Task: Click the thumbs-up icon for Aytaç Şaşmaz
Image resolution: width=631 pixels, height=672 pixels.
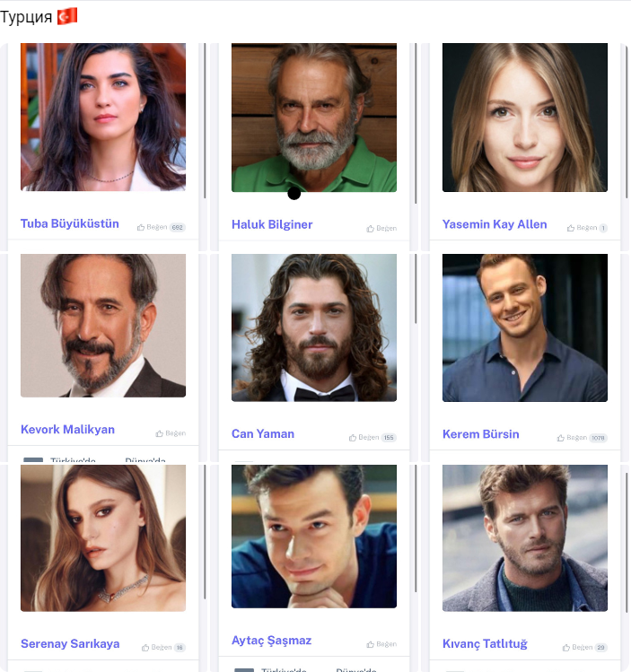Action: pyautogui.click(x=371, y=644)
